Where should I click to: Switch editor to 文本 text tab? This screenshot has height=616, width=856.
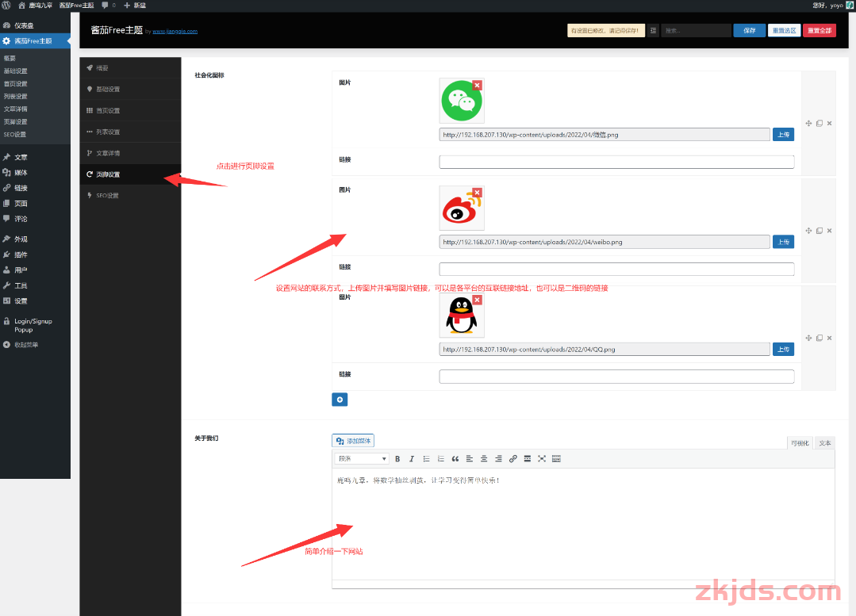[x=824, y=443]
